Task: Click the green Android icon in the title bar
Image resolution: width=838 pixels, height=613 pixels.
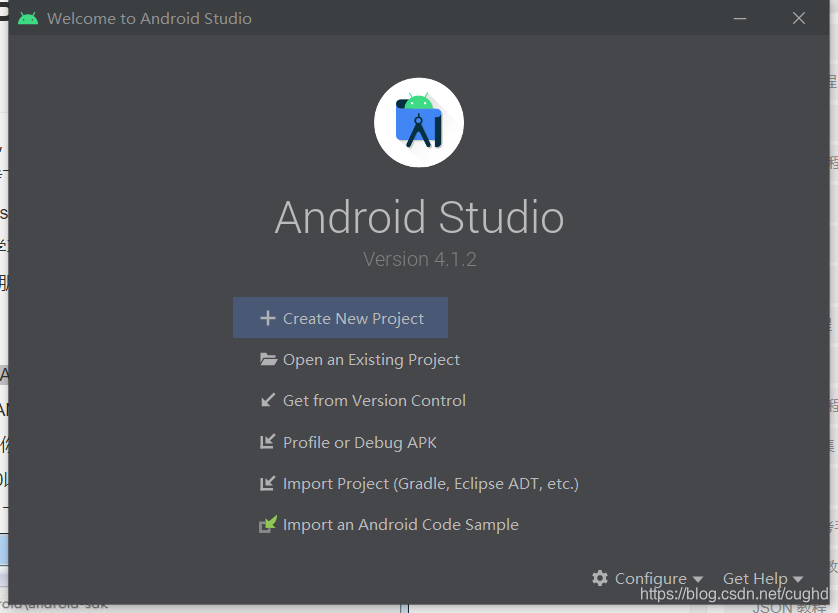Action: [x=28, y=19]
